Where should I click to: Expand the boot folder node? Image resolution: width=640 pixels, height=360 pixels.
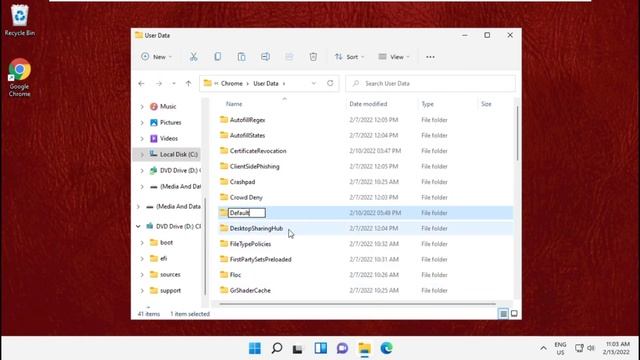click(x=142, y=242)
